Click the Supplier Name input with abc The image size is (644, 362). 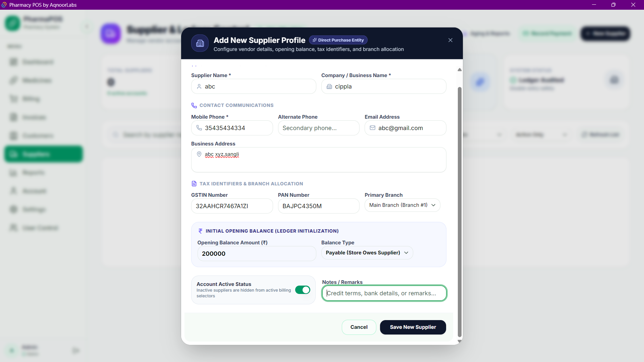click(x=254, y=86)
